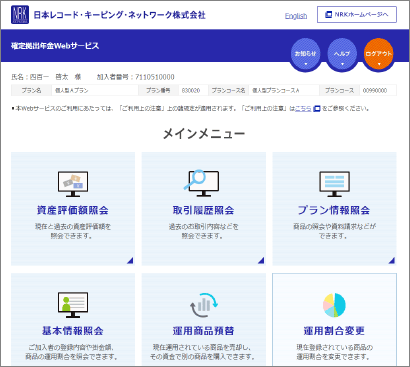This screenshot has width=410, height=367.
Task: Open the 運用商品預替 title link
Action: (x=203, y=331)
